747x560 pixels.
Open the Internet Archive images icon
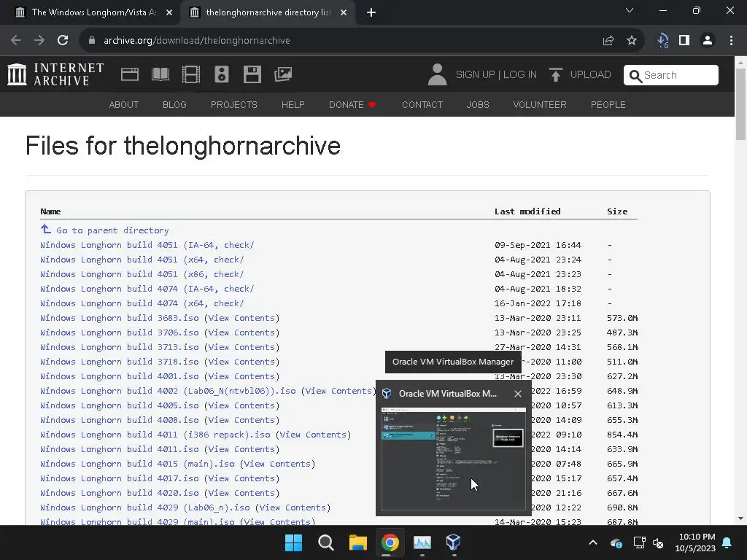click(283, 74)
